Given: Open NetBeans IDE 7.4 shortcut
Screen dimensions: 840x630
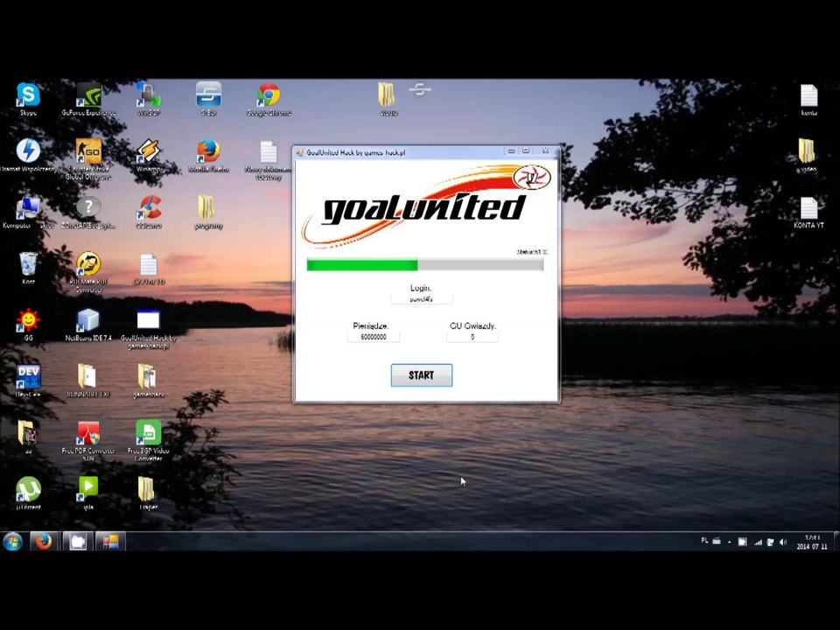Looking at the screenshot, I should [x=88, y=325].
